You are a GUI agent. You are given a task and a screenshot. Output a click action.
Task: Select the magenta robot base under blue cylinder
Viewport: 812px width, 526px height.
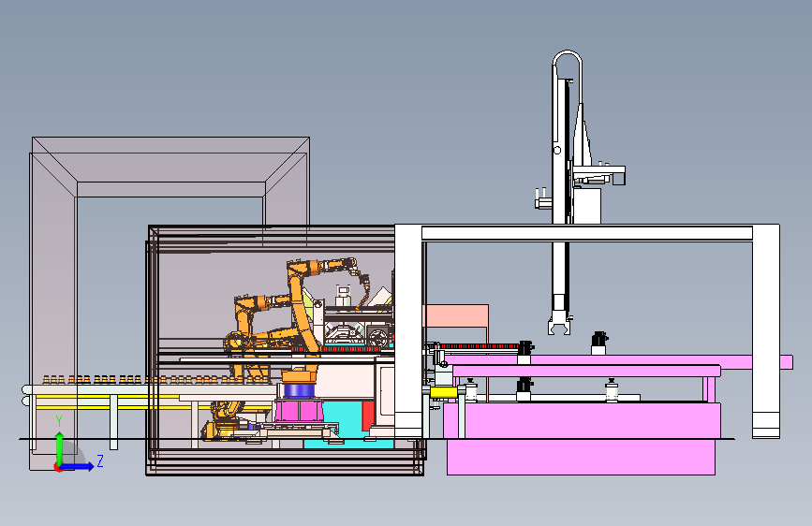point(299,410)
